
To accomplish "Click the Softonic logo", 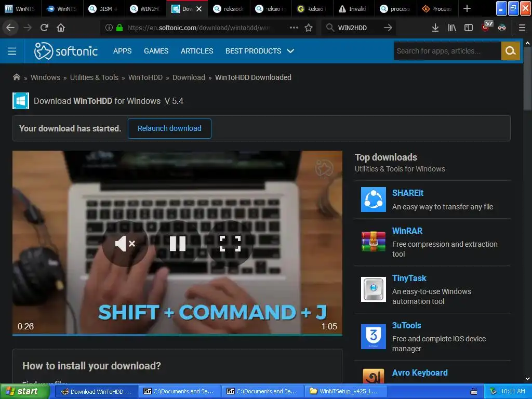I will 66,51.
